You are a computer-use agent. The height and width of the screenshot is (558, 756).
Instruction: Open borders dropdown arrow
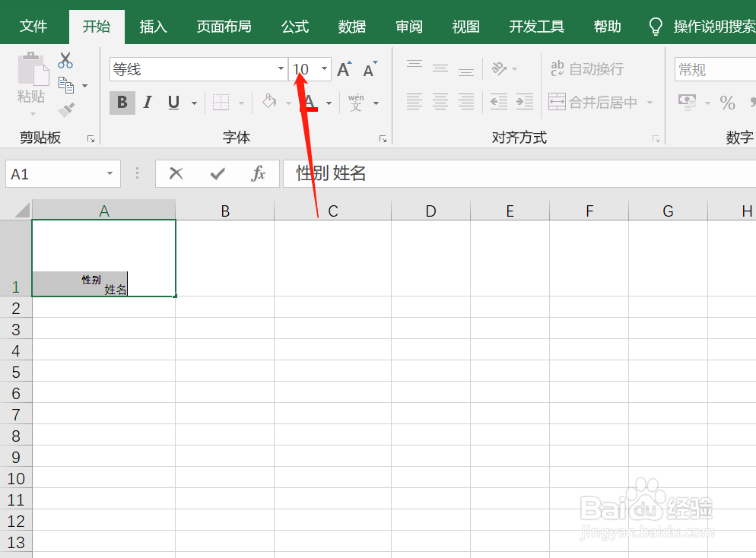pos(242,103)
